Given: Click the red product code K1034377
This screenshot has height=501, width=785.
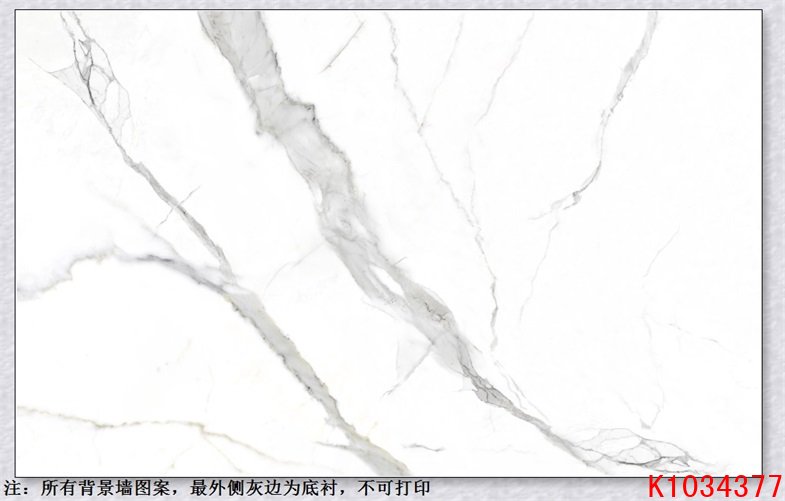Looking at the screenshot, I should point(715,486).
